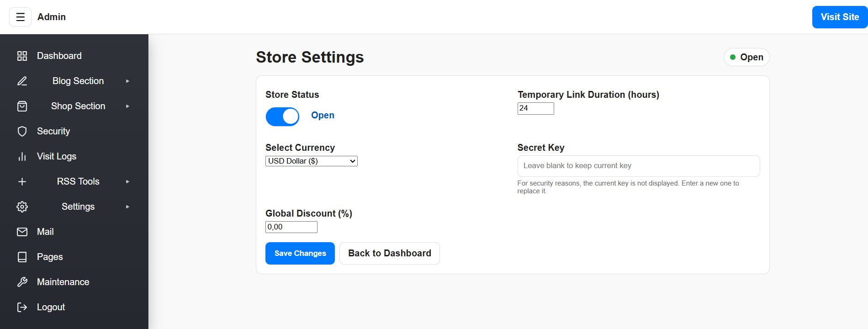
Task: Click the Back to Dashboard button
Action: [x=389, y=253]
